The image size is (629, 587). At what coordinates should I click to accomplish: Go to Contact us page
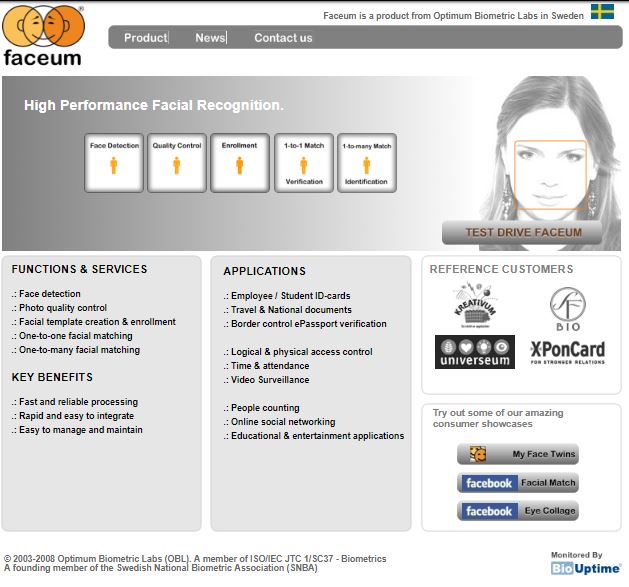[x=283, y=38]
